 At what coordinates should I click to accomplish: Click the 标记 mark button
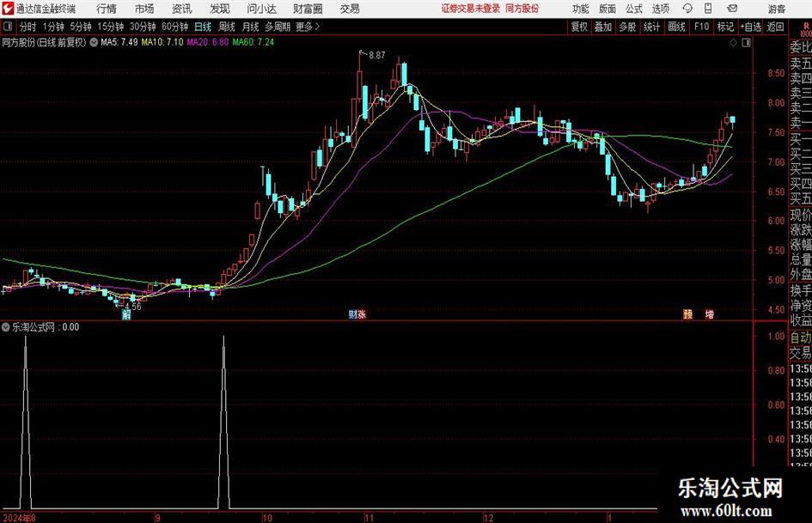(725, 27)
